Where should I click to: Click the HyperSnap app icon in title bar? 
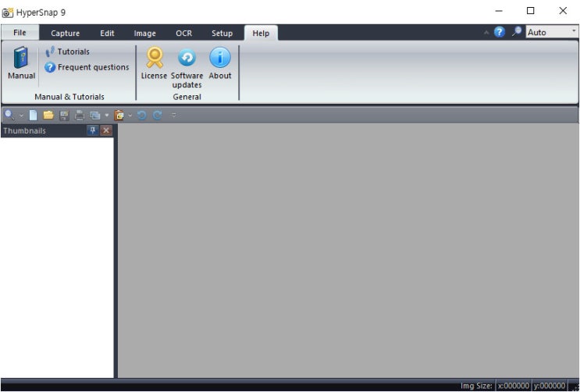coord(7,12)
